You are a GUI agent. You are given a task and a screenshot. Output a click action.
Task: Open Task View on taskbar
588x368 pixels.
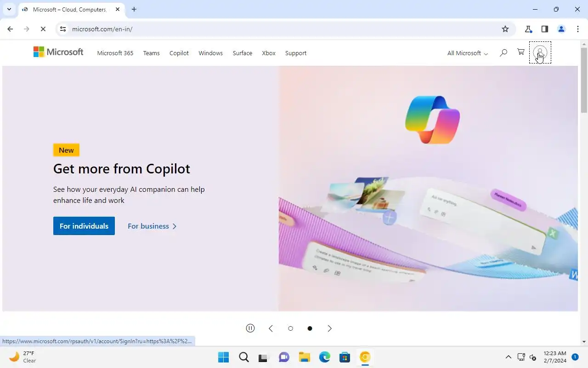pyautogui.click(x=264, y=357)
